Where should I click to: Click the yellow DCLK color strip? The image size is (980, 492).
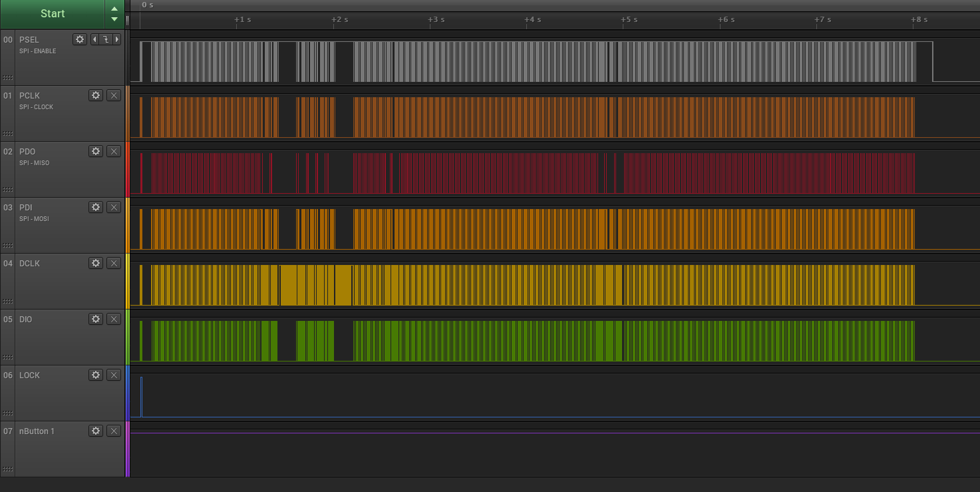pos(127,281)
